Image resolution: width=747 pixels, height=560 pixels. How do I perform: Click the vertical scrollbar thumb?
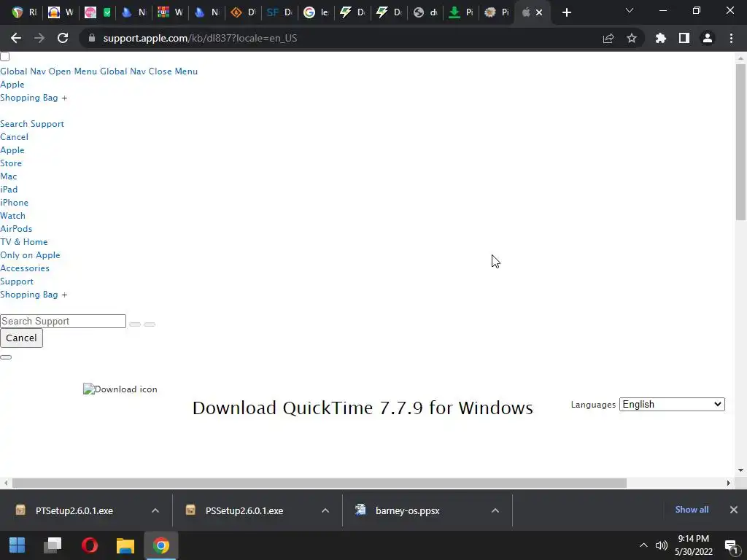pyautogui.click(x=740, y=142)
